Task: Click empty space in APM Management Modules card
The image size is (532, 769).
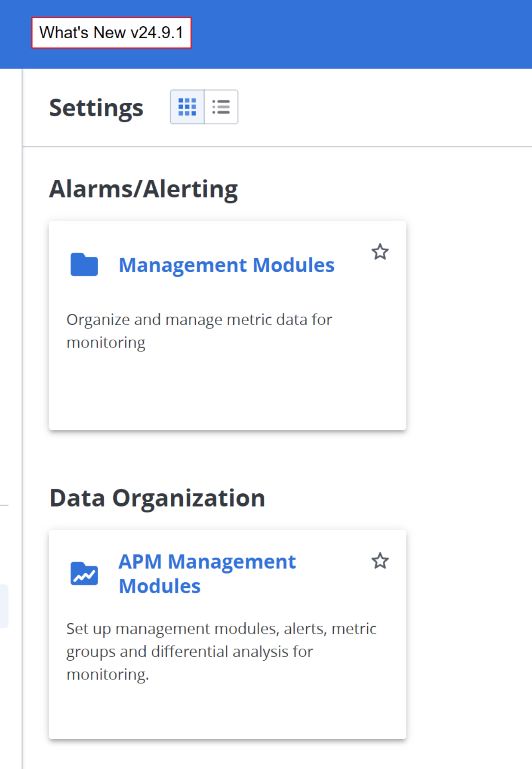Action: [227, 710]
